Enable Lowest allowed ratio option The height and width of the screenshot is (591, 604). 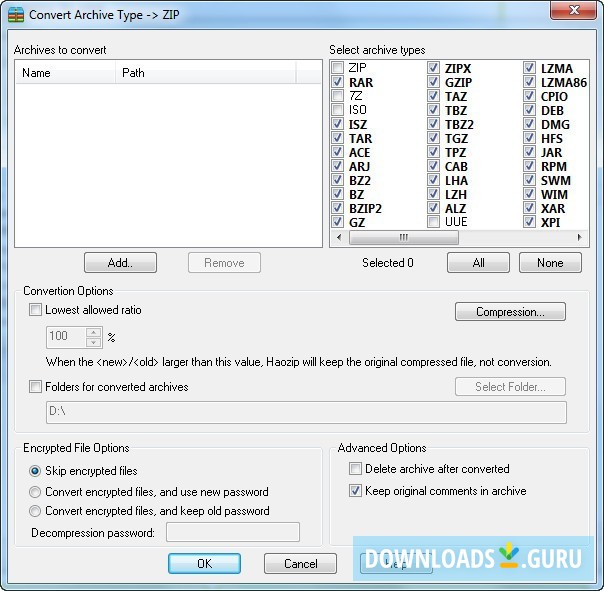[35, 310]
